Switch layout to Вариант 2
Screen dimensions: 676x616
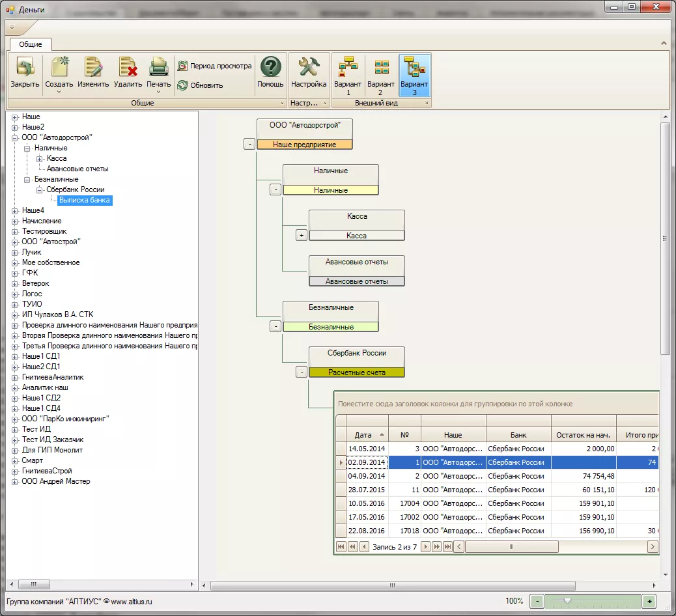381,68
